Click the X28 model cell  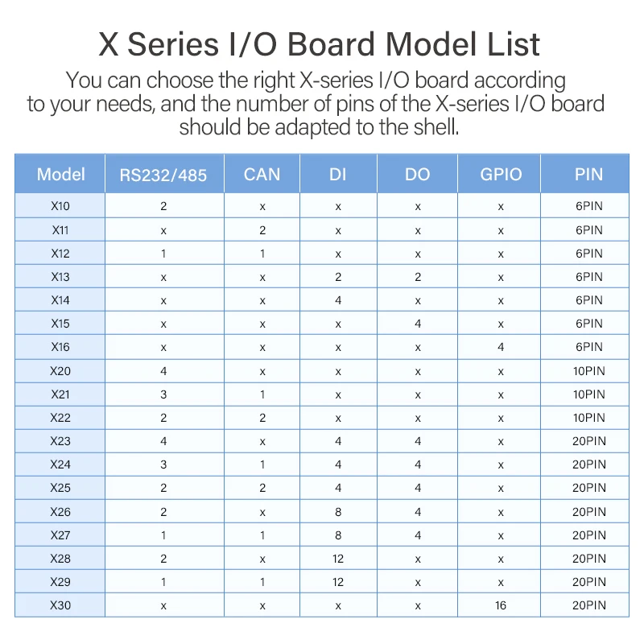click(x=60, y=559)
